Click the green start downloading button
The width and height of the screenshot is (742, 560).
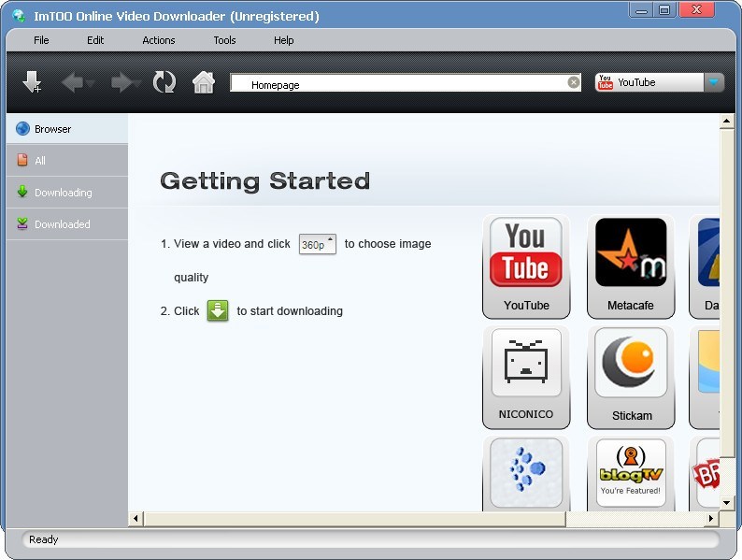coord(218,311)
